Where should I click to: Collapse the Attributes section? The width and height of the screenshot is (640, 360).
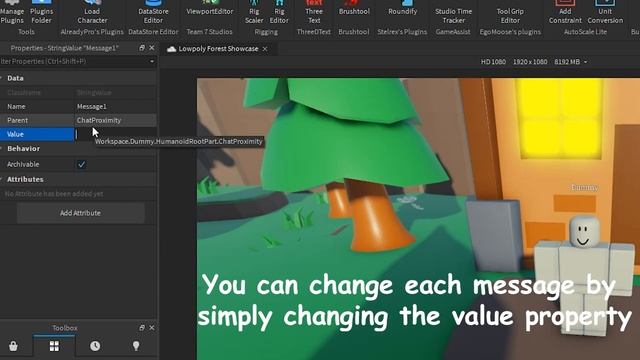click(x=1, y=179)
